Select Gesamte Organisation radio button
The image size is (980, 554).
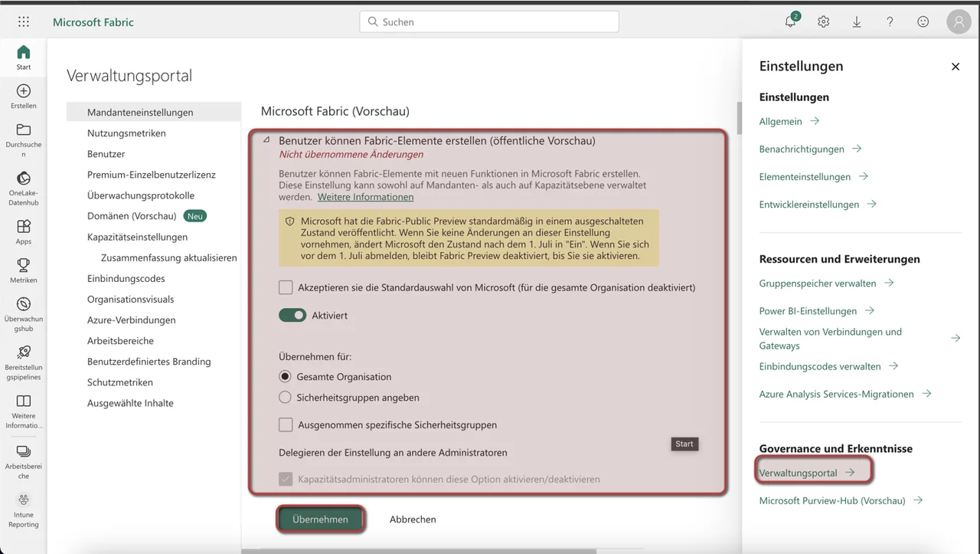pos(285,376)
